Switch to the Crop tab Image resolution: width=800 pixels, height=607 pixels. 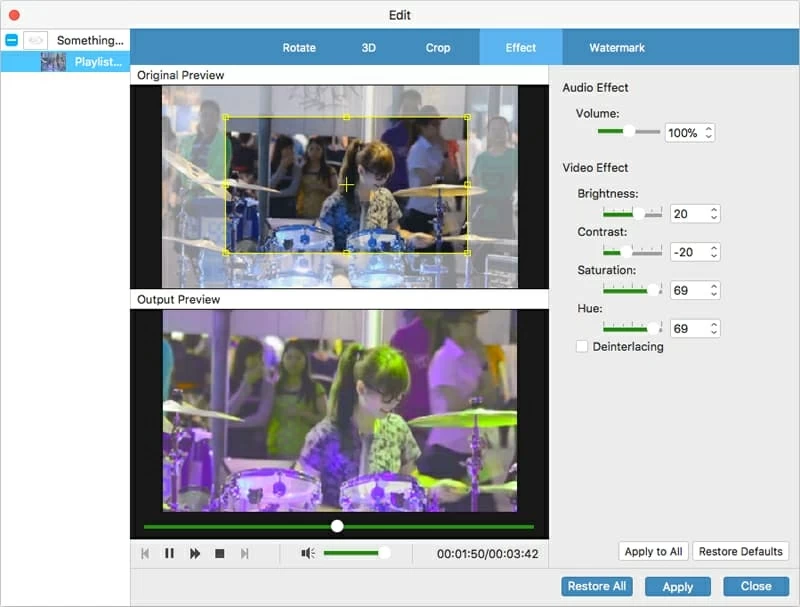tap(438, 47)
